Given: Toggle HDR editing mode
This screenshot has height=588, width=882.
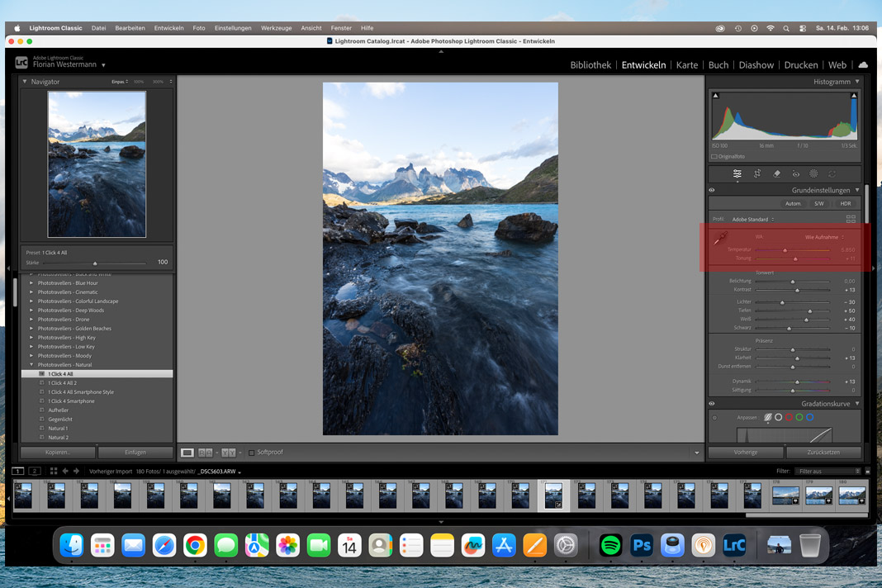Looking at the screenshot, I should tap(846, 204).
